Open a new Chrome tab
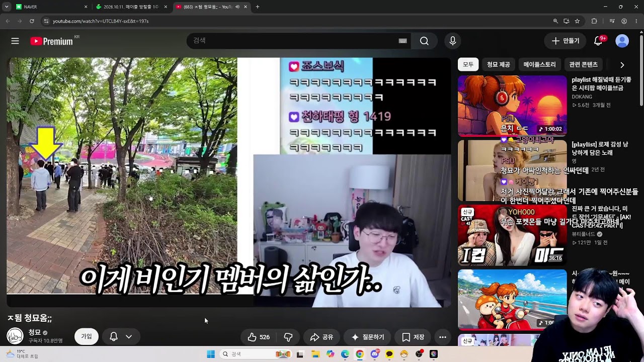The width and height of the screenshot is (644, 362). coord(258,7)
